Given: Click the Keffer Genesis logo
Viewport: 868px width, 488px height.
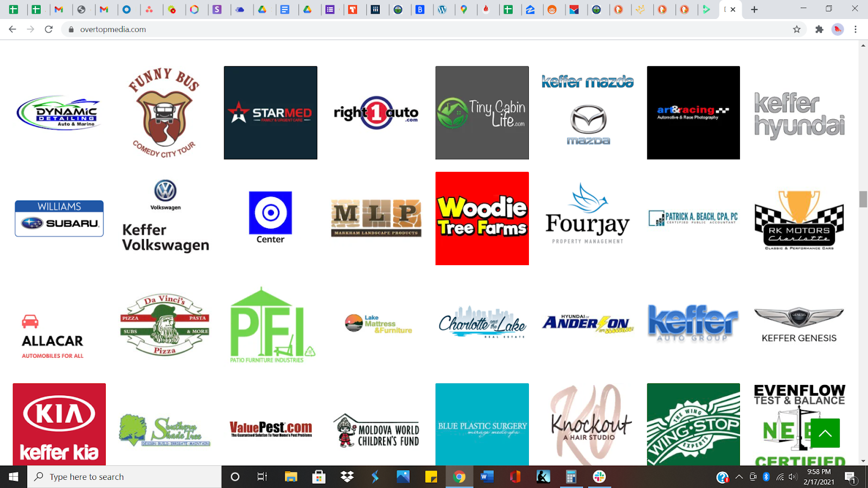Looking at the screenshot, I should (x=799, y=325).
